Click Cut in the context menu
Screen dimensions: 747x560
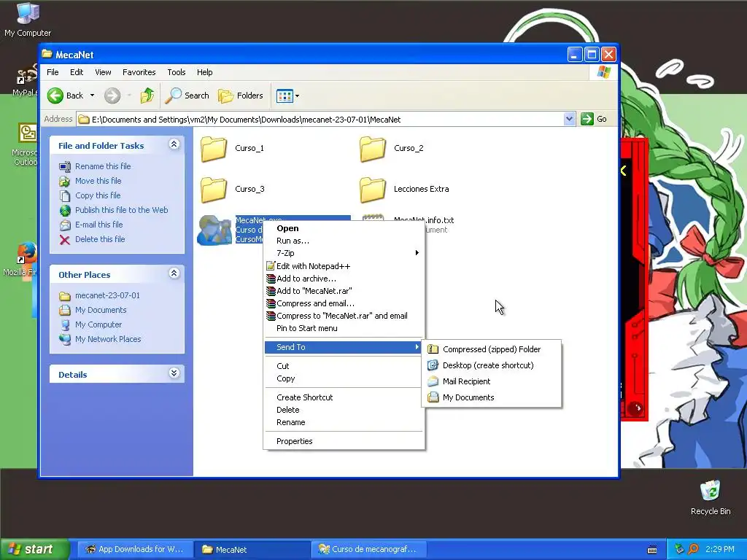[344, 366]
